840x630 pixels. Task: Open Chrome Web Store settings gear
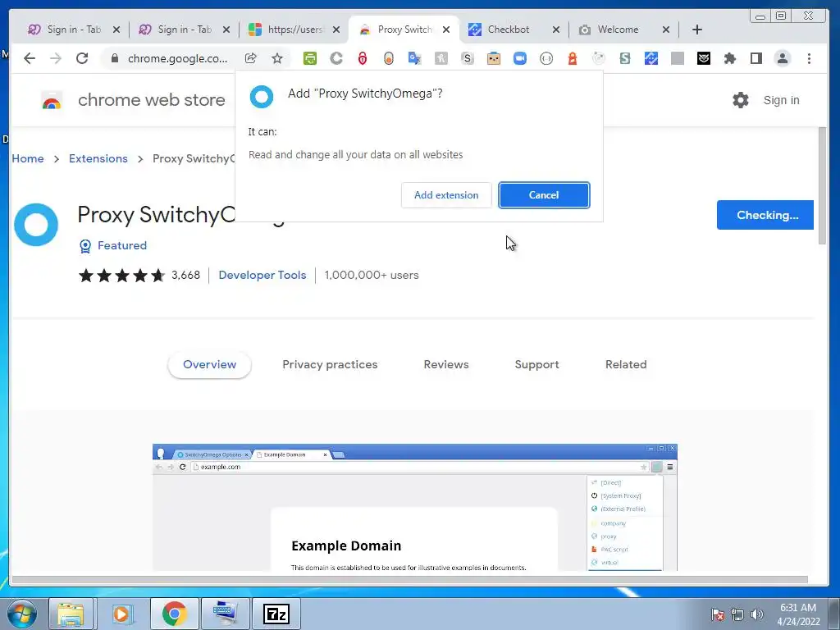(741, 99)
